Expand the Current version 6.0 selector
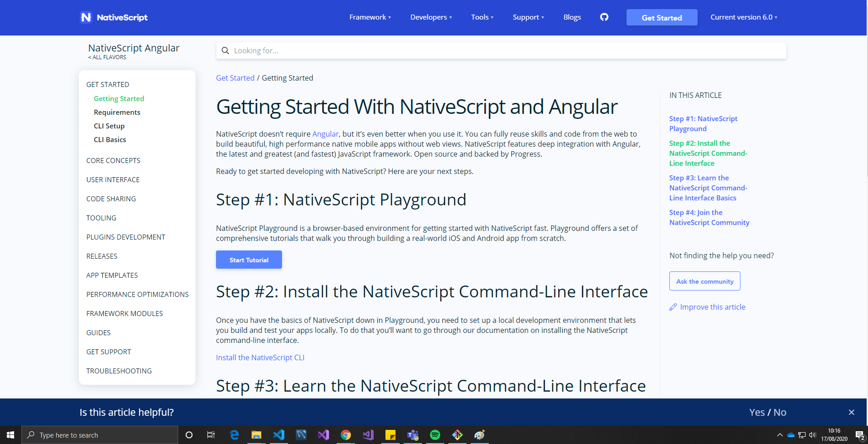868x444 pixels. click(x=743, y=17)
